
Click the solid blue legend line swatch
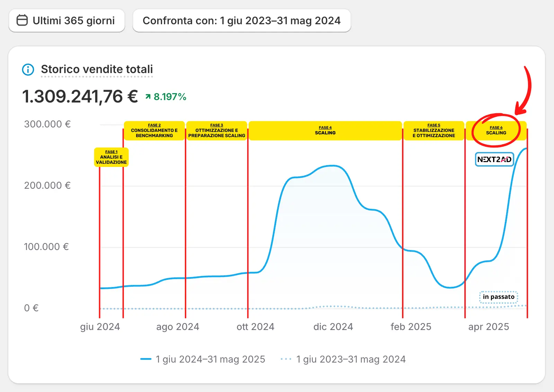[x=146, y=359]
